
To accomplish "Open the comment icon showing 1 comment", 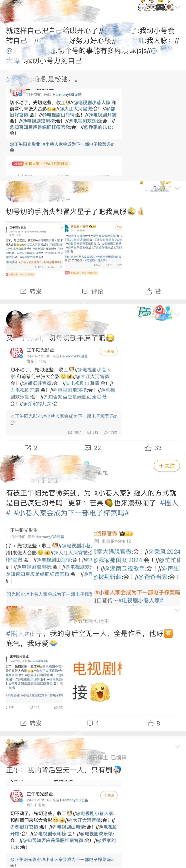I will click(93, 723).
